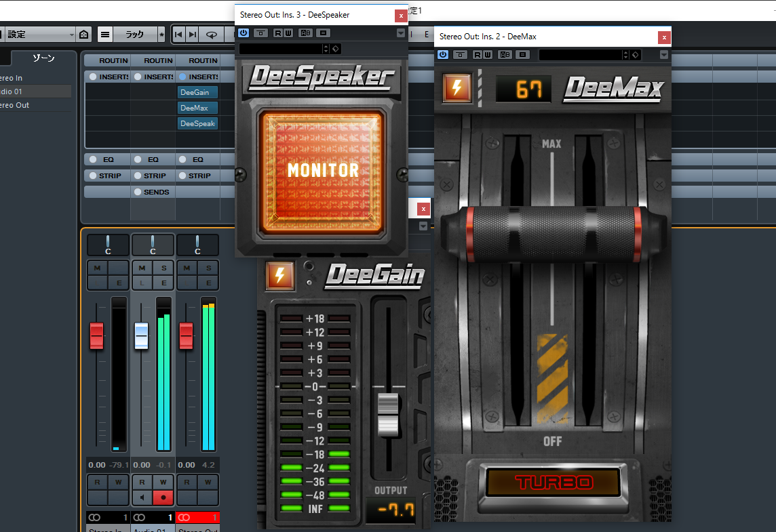The width and height of the screenshot is (776, 532).
Task: Select the dio 01 row in the channel list
Action: click(x=36, y=91)
